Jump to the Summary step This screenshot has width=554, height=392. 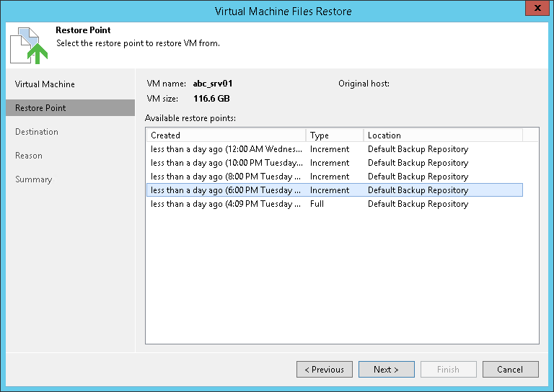[34, 179]
